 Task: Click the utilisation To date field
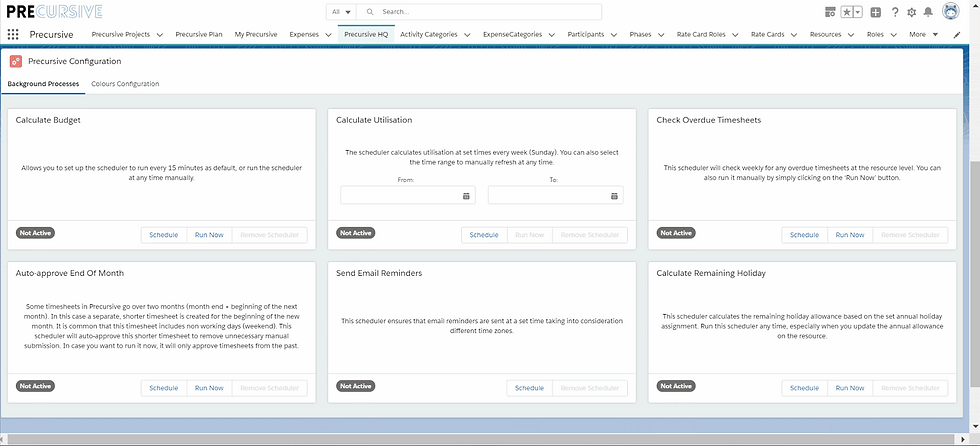pos(556,196)
